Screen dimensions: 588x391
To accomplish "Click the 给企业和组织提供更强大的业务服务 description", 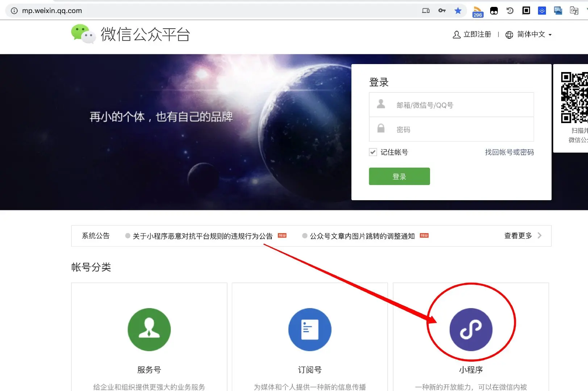I will point(149,387).
